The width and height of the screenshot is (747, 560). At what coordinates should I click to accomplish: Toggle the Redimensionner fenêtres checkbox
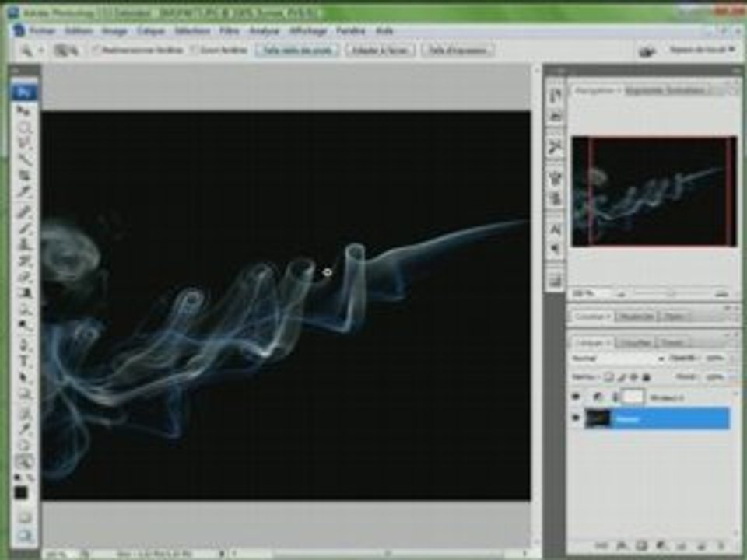pos(96,50)
